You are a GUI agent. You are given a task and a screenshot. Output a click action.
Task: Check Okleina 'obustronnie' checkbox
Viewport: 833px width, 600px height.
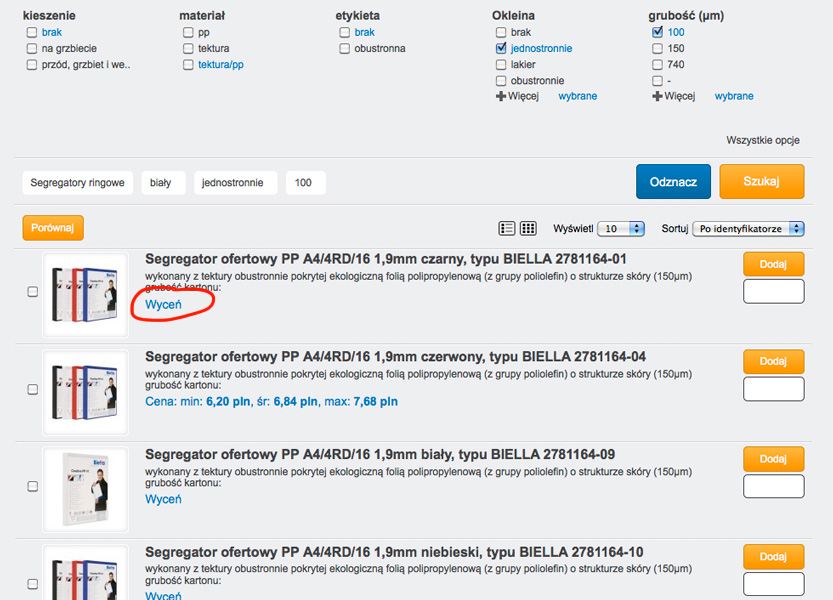501,81
